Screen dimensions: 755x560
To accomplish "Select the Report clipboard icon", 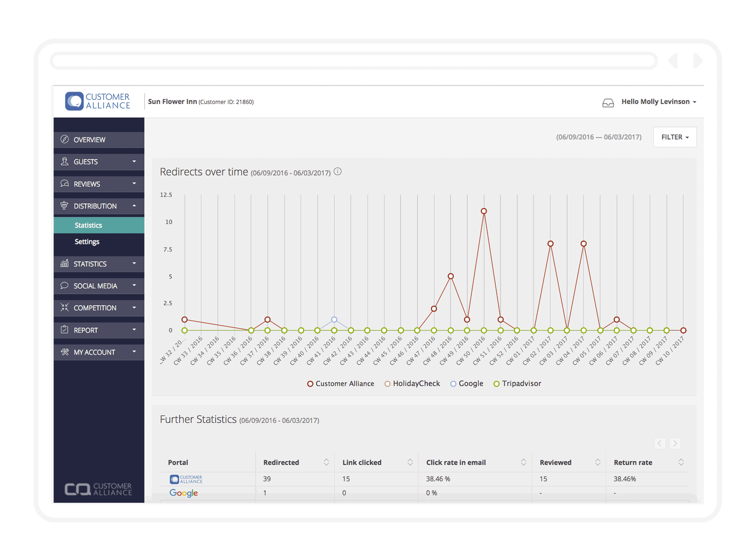I will (x=64, y=330).
